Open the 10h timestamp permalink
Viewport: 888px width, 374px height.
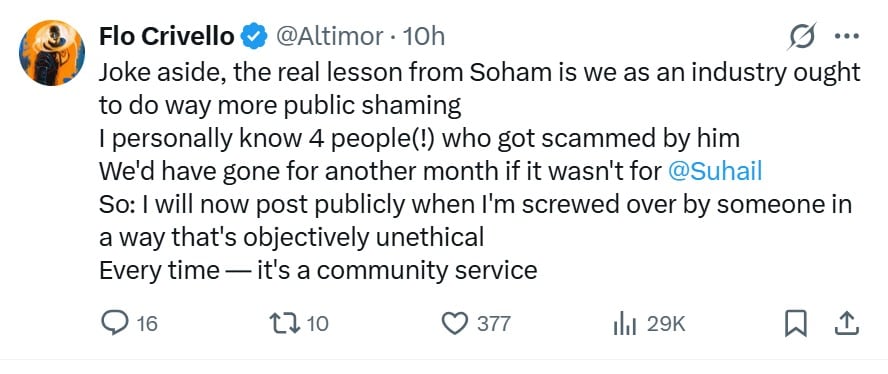point(423,37)
